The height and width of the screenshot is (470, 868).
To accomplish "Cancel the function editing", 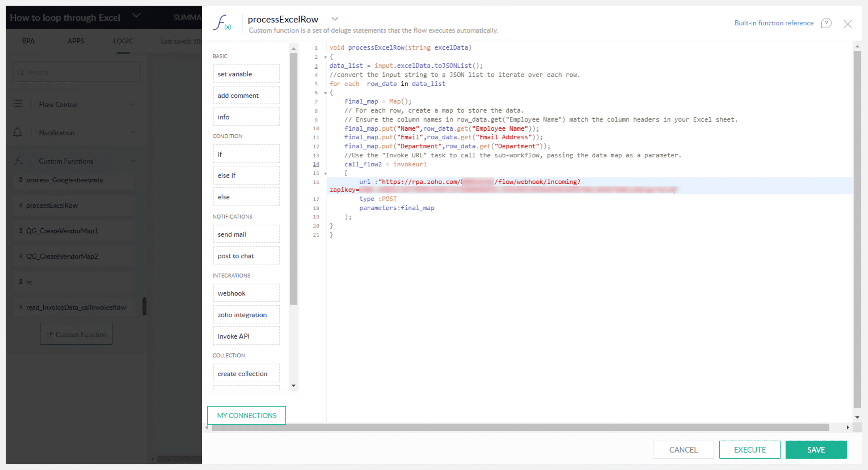I will pos(683,450).
